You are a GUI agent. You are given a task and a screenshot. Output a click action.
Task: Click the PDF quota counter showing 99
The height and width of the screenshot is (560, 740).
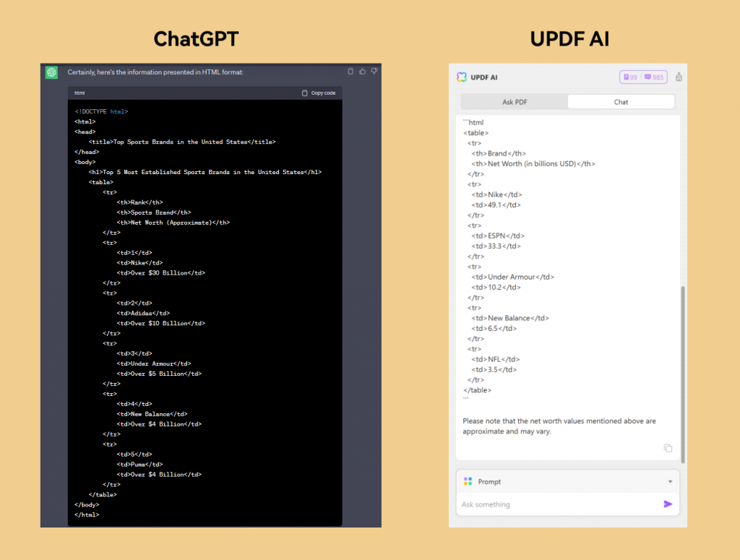click(x=630, y=77)
